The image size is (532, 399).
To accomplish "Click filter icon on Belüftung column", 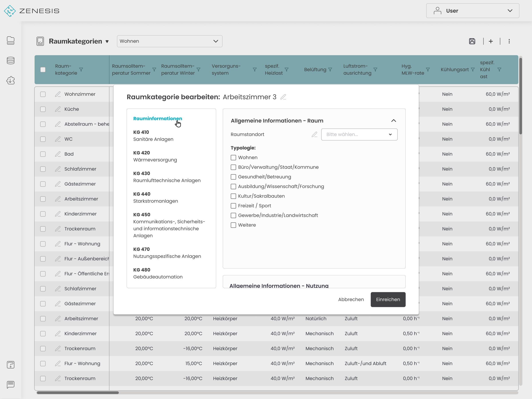I will tap(330, 70).
